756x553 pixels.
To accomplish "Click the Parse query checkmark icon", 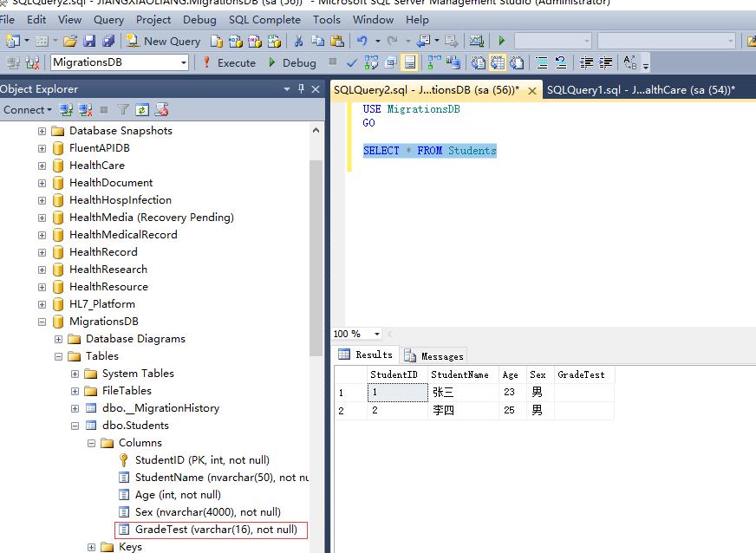I will tap(352, 62).
